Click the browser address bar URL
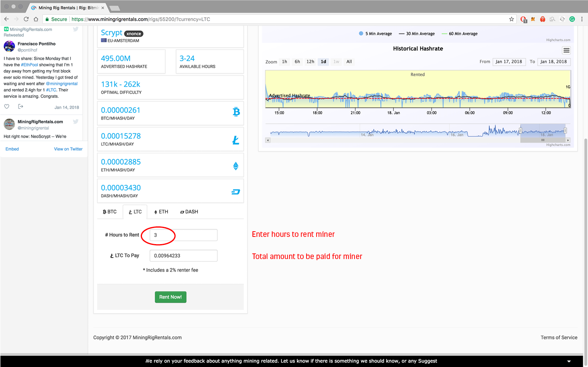Screen dimensions: 588x367 [x=141, y=19]
